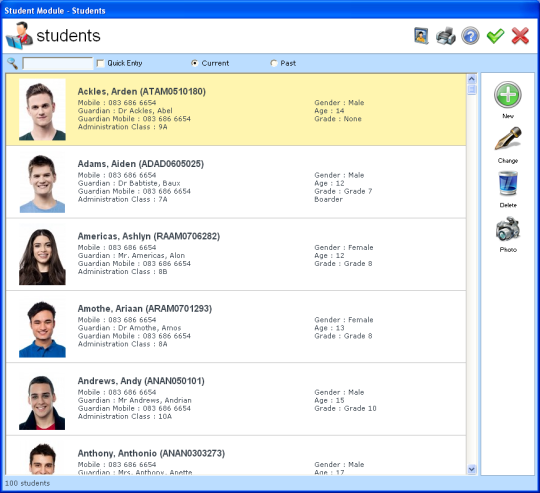The image size is (540, 493).
Task: Click the text 'Administration Class : 9A'
Action: point(122,127)
